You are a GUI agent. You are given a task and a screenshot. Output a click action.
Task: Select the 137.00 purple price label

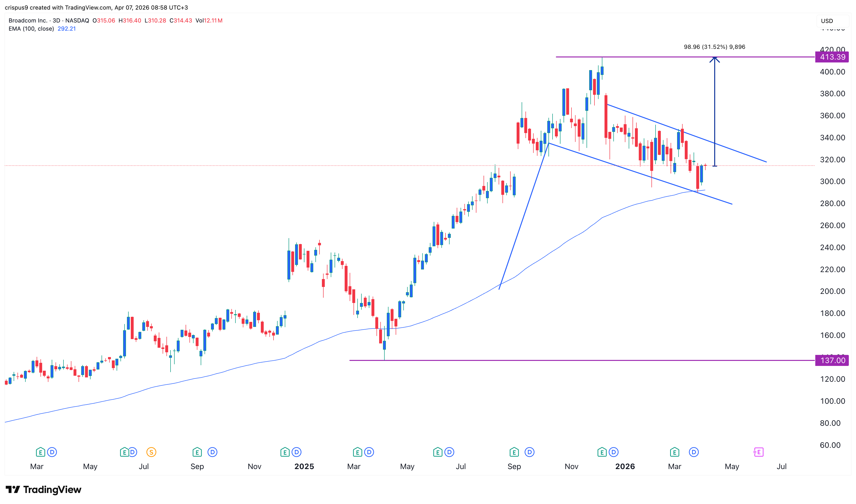coord(832,360)
